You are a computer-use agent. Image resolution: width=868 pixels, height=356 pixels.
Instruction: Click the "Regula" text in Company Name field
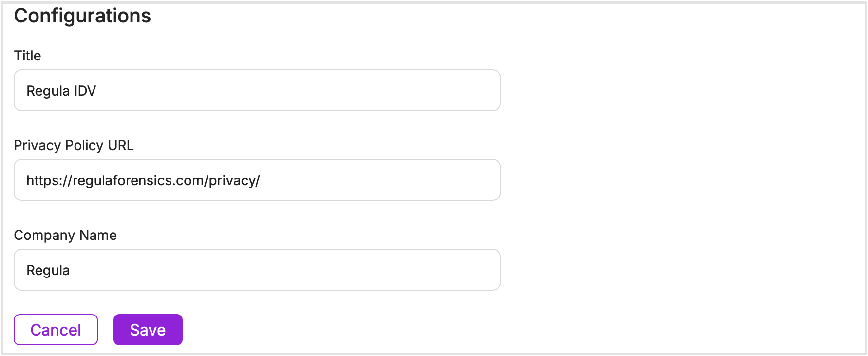point(48,270)
